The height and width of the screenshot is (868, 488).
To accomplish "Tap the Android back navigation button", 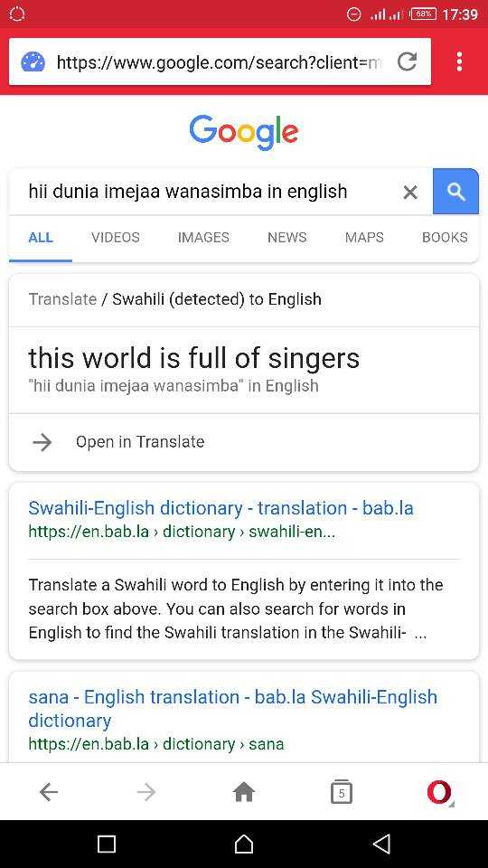I will pyautogui.click(x=381, y=844).
